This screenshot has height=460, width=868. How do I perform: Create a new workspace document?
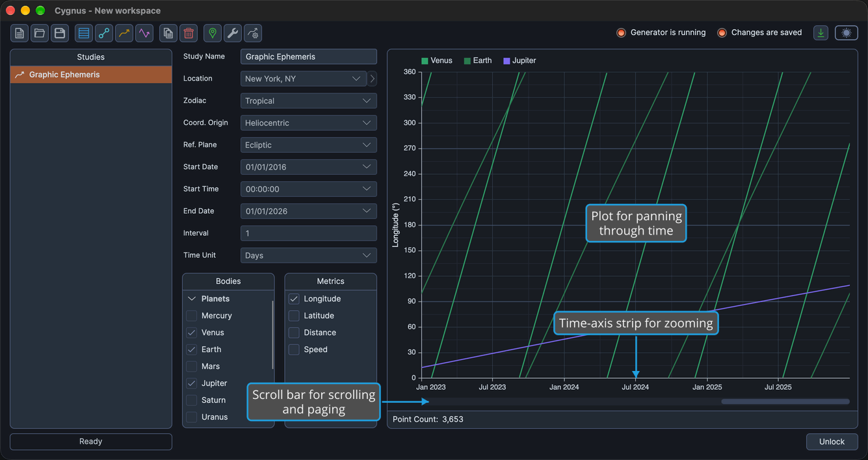20,33
